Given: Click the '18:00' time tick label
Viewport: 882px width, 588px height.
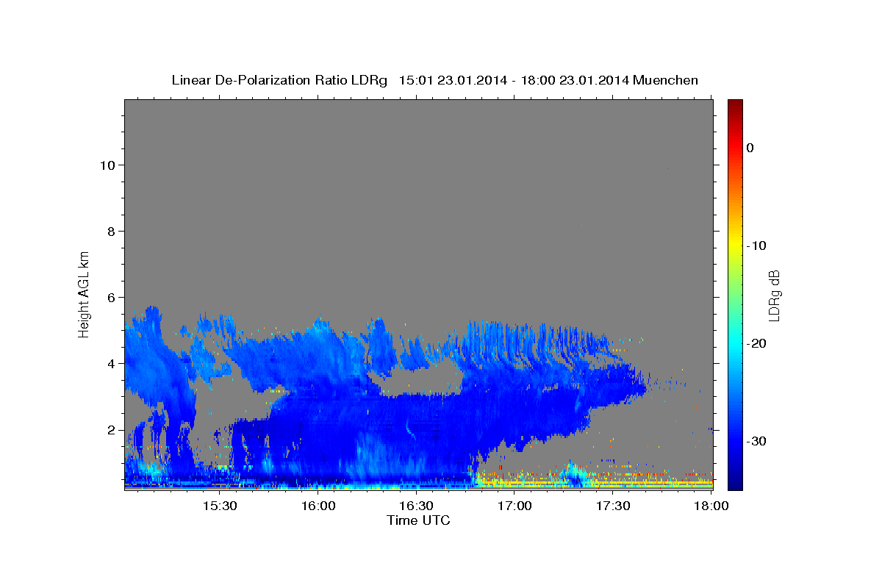Looking at the screenshot, I should click(711, 506).
